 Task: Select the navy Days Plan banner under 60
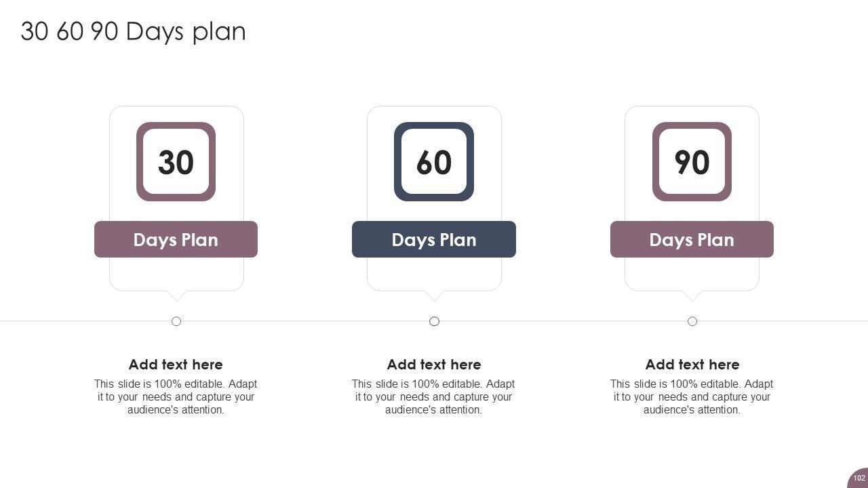(x=434, y=239)
